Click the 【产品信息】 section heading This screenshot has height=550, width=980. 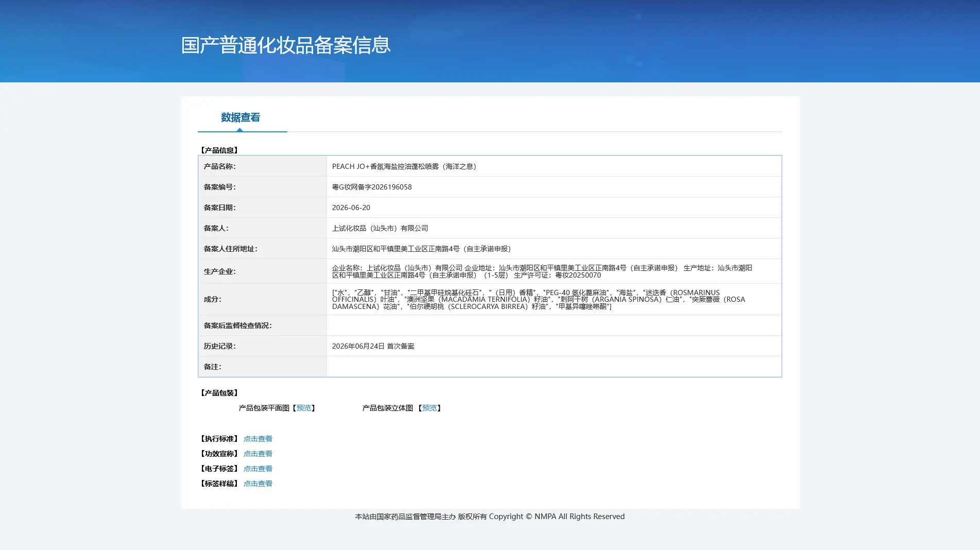(219, 150)
